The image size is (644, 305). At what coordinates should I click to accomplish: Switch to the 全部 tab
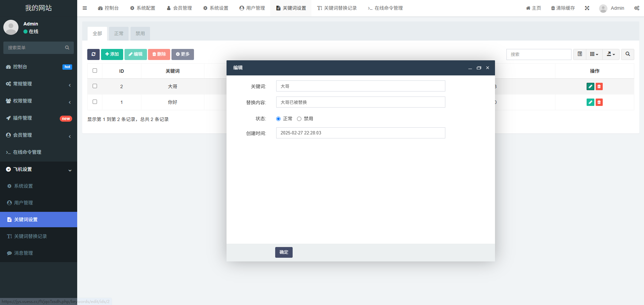click(x=97, y=34)
